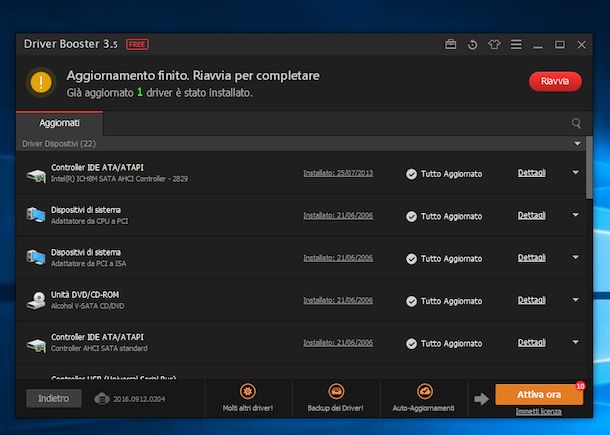Viewport: 610px width, 435px height.
Task: Click the yellow warning exclamation icon
Action: pos(41,82)
